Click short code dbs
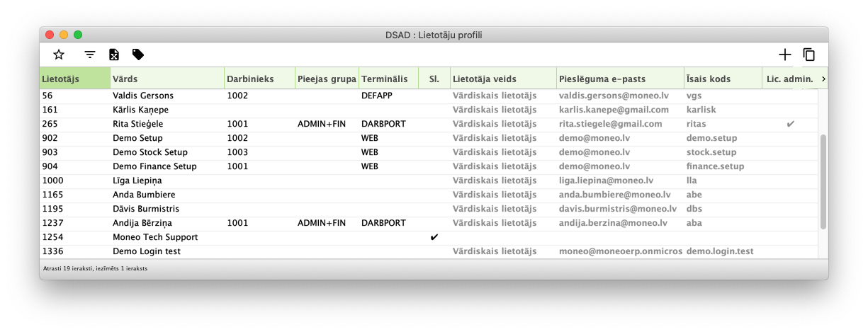Screen dimensions: 868x332 tap(694, 209)
